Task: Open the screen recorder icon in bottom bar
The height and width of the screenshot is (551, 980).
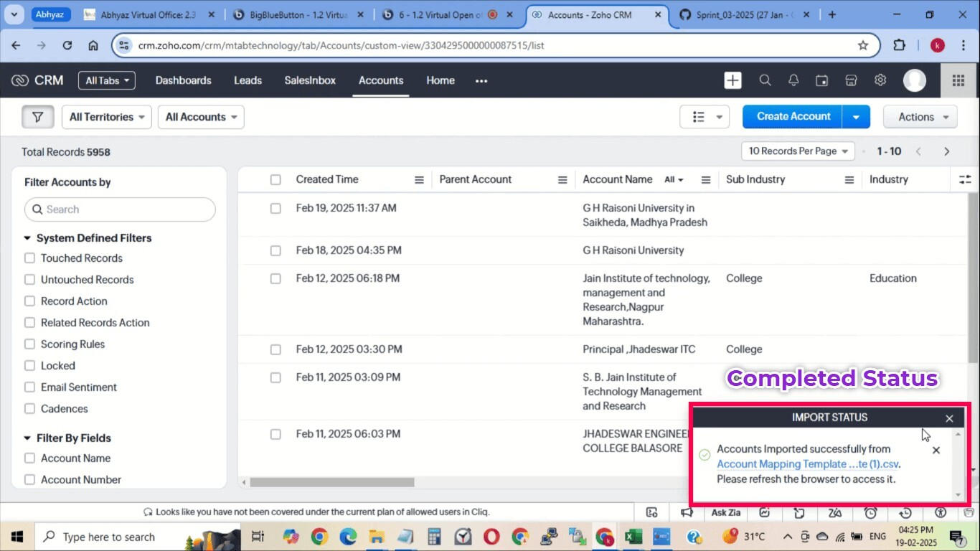Action: (651, 512)
